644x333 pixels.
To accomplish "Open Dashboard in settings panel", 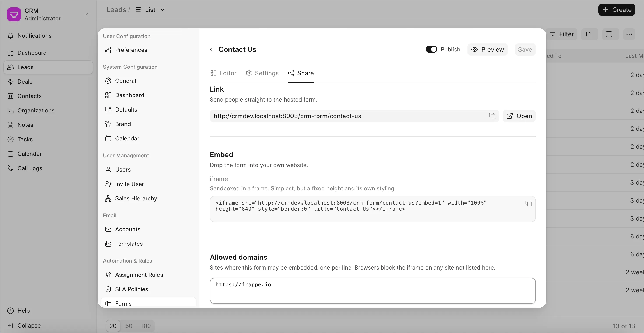I will pos(149,95).
